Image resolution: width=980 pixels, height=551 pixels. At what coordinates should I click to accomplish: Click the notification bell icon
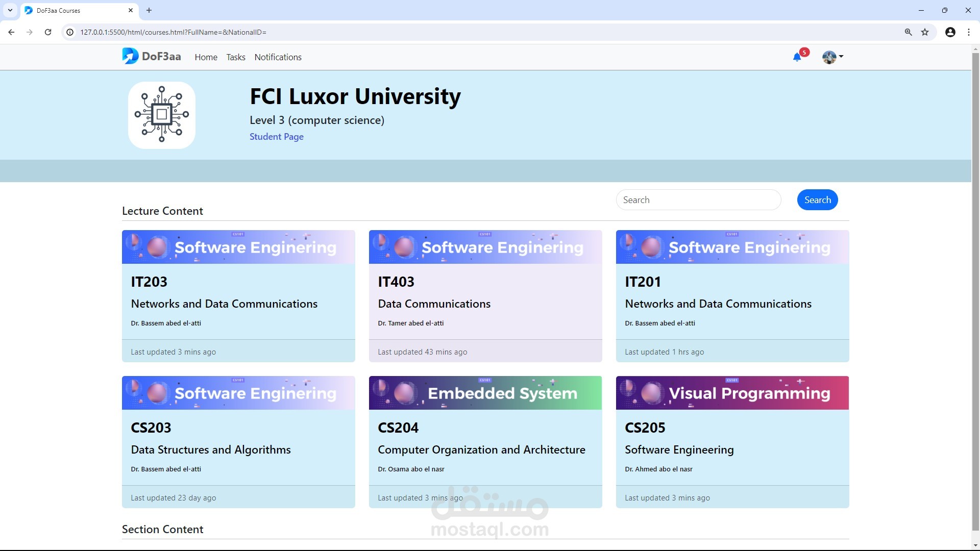(797, 57)
